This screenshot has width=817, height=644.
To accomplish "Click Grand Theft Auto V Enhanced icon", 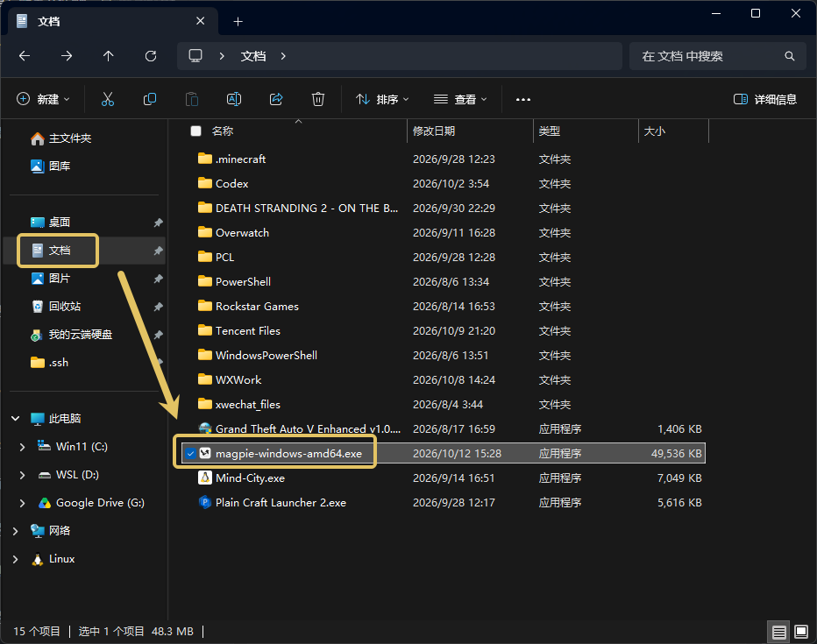I will tap(205, 428).
